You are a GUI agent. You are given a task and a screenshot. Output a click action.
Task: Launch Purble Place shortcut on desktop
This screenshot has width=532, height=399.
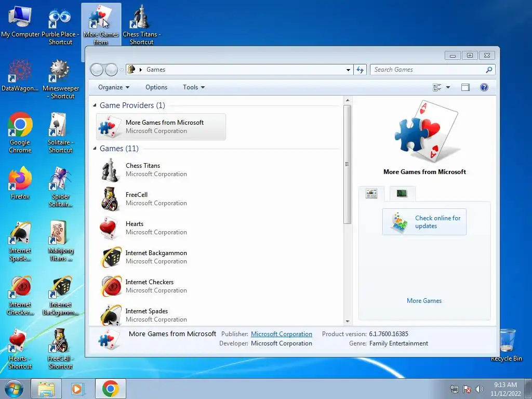pos(60,25)
